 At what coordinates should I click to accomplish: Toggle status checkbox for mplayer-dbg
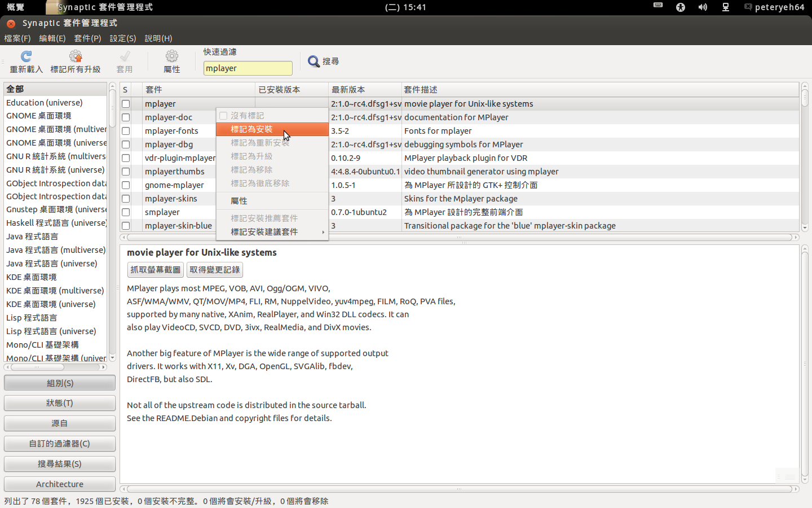[126, 144]
